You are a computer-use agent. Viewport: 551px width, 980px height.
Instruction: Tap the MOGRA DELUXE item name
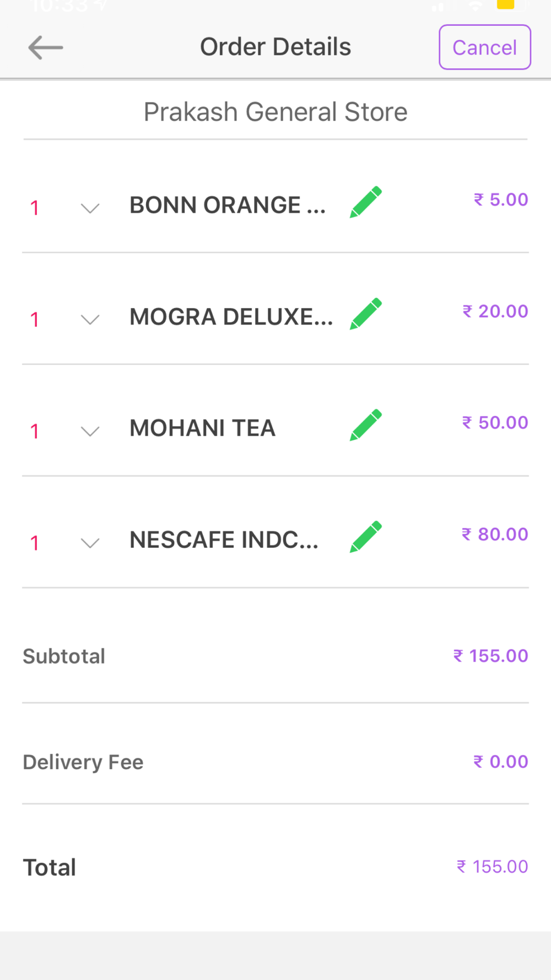point(231,317)
